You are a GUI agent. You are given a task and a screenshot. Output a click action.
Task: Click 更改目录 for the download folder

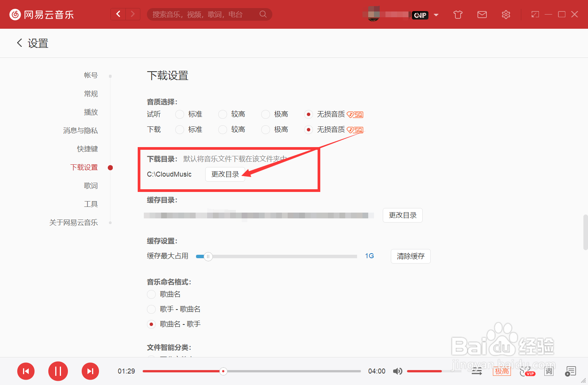click(225, 174)
